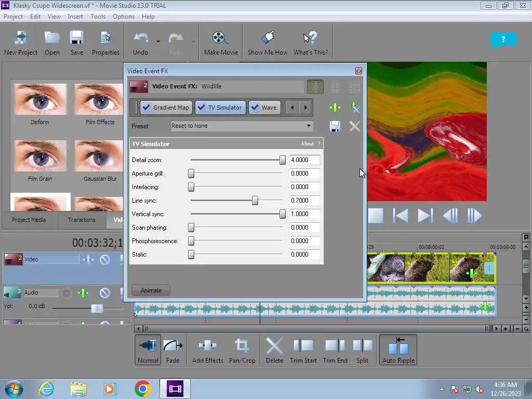Mute the Audio track
The width and height of the screenshot is (532, 399).
105,293
